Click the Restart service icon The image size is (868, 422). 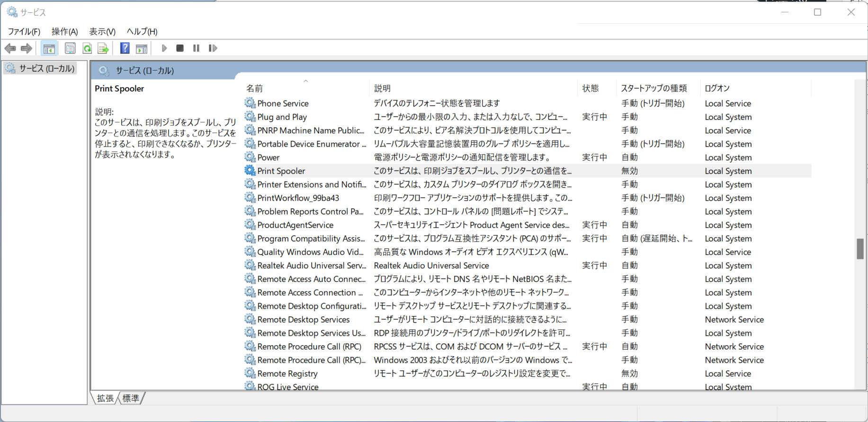(213, 48)
